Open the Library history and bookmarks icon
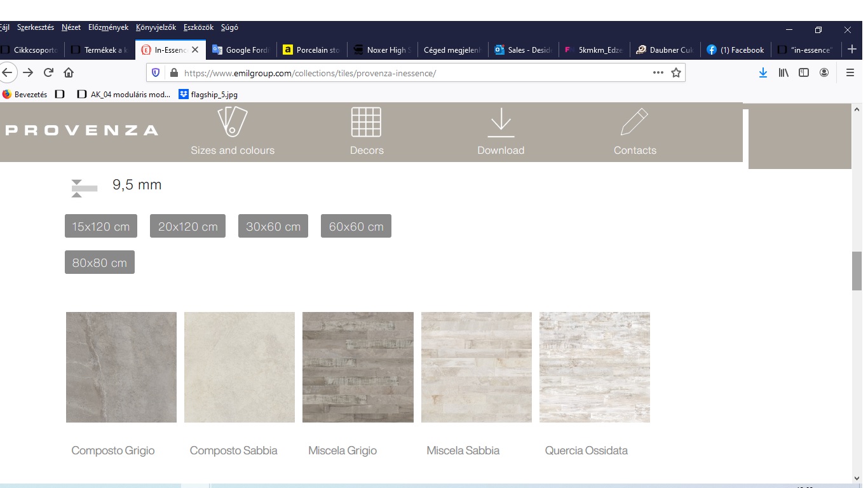Image resolution: width=868 pixels, height=488 pixels. [x=783, y=73]
